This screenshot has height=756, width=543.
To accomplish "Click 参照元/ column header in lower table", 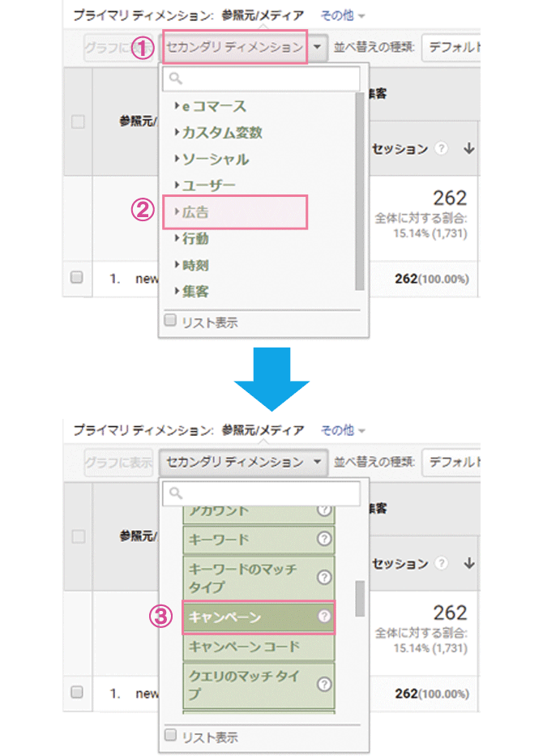I will [139, 536].
